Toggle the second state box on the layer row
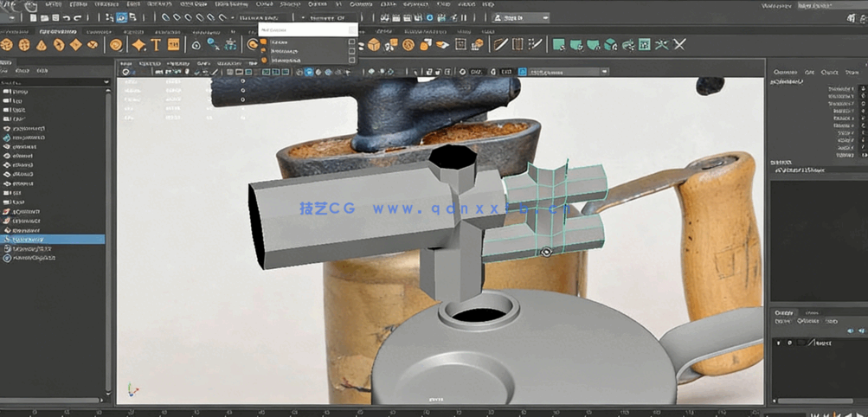 (790, 343)
